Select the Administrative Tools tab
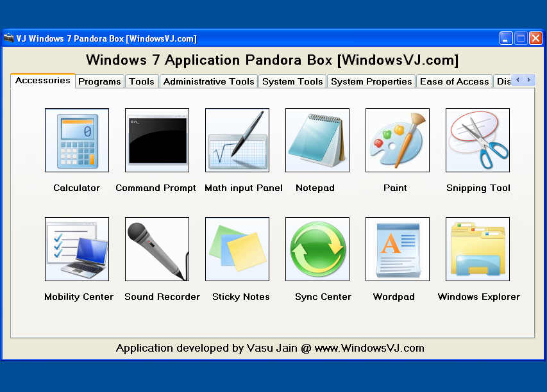 point(208,81)
